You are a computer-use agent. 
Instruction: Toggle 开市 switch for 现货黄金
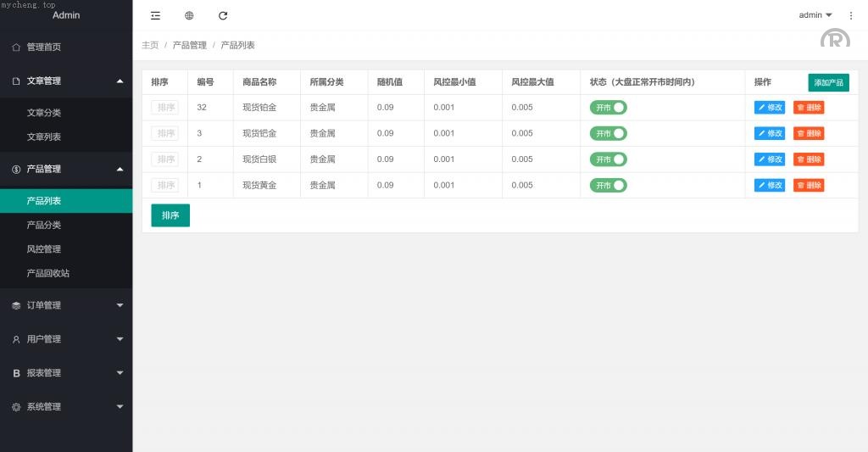pos(609,185)
